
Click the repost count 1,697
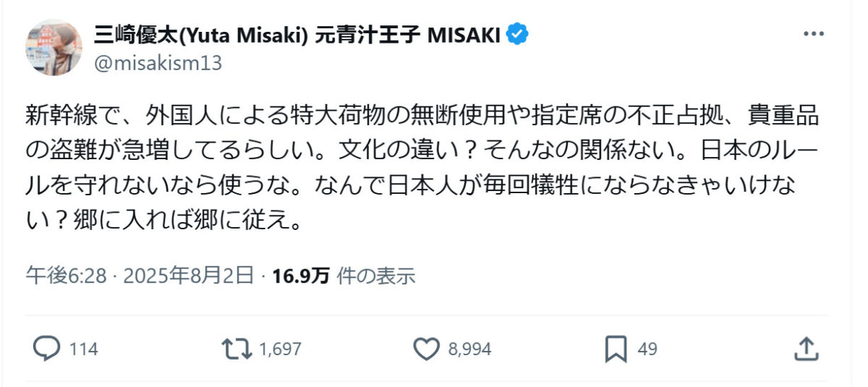point(280,349)
